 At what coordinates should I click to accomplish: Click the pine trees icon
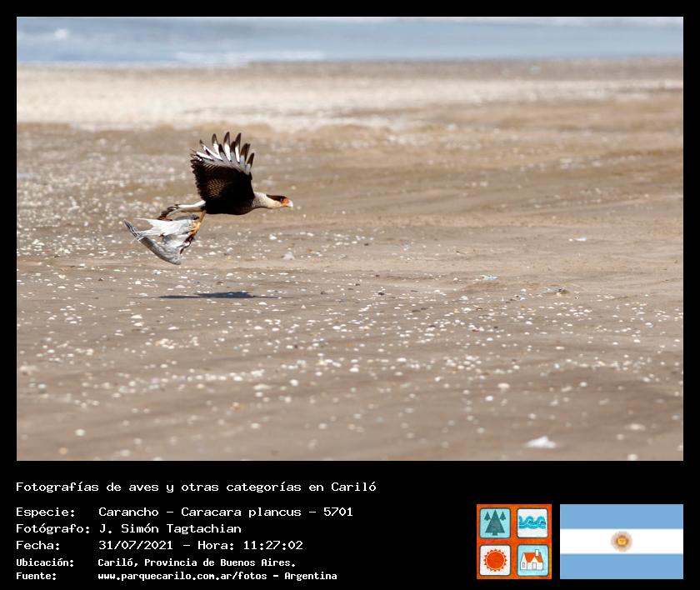[x=495, y=522]
